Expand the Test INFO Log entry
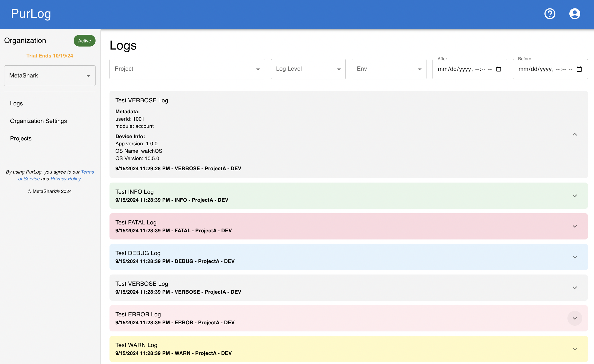The height and width of the screenshot is (364, 594). click(575, 196)
